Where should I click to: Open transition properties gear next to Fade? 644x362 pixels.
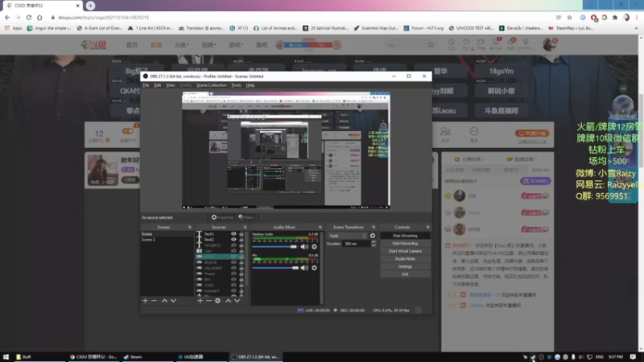[373, 236]
